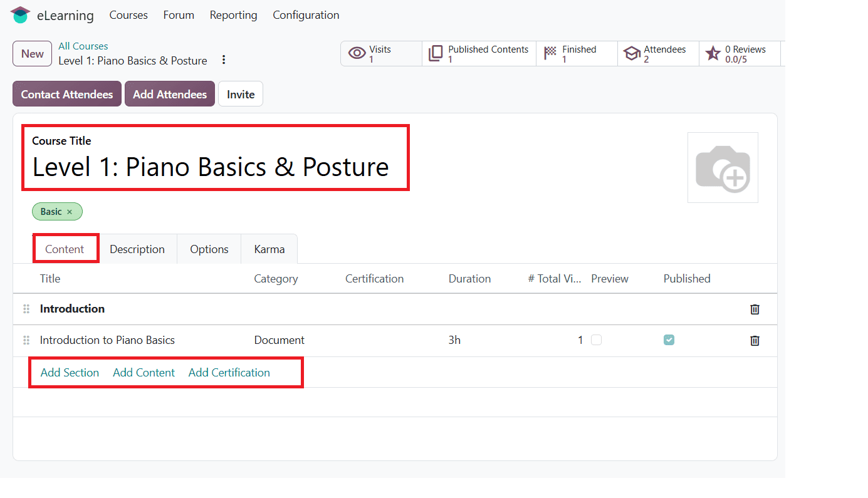The height and width of the screenshot is (498, 868).
Task: Click the eLearning app name
Action: 65,16
